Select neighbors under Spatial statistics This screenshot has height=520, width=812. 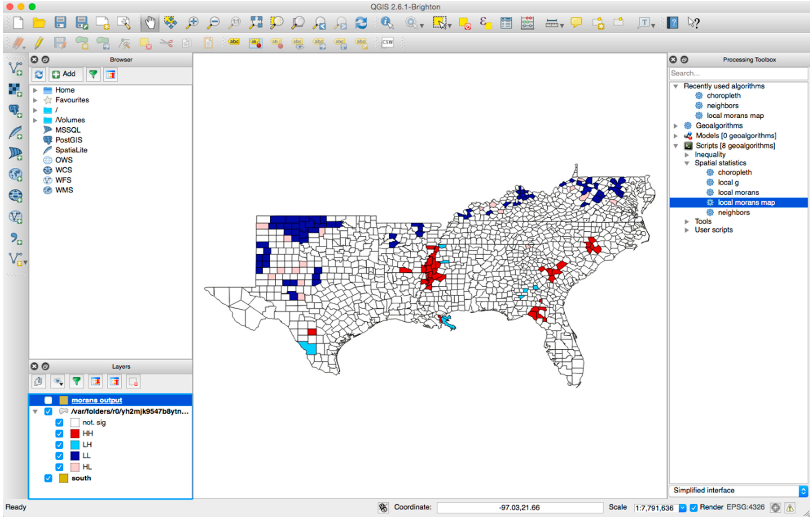(733, 213)
